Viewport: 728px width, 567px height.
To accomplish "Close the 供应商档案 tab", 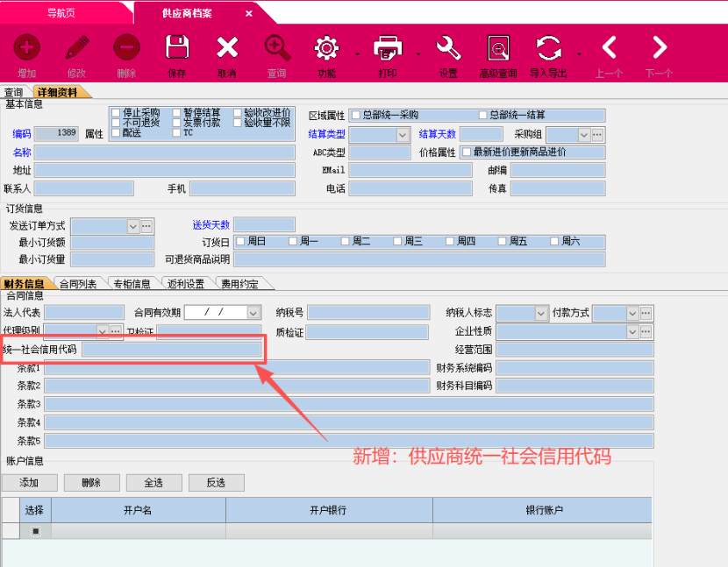I will [249, 13].
